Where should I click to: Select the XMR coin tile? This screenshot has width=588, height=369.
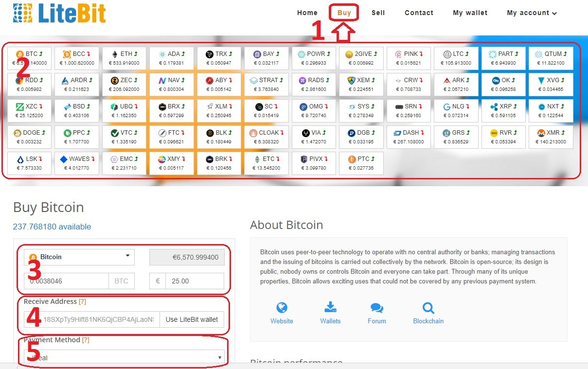552,137
